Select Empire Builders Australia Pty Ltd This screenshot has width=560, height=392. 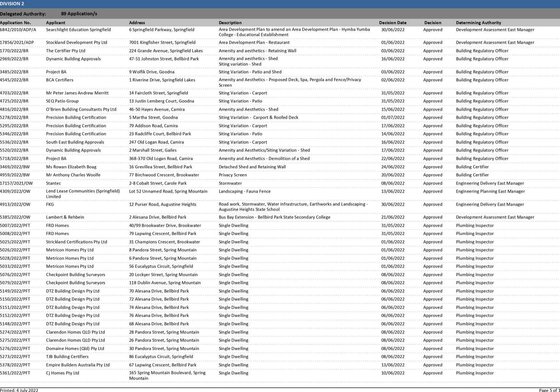(78, 365)
